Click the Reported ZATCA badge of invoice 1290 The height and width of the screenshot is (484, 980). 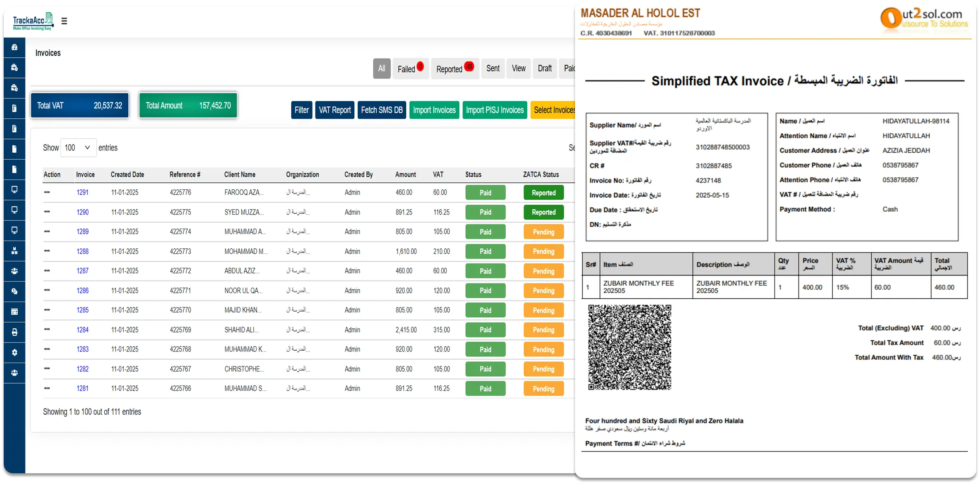pos(544,212)
